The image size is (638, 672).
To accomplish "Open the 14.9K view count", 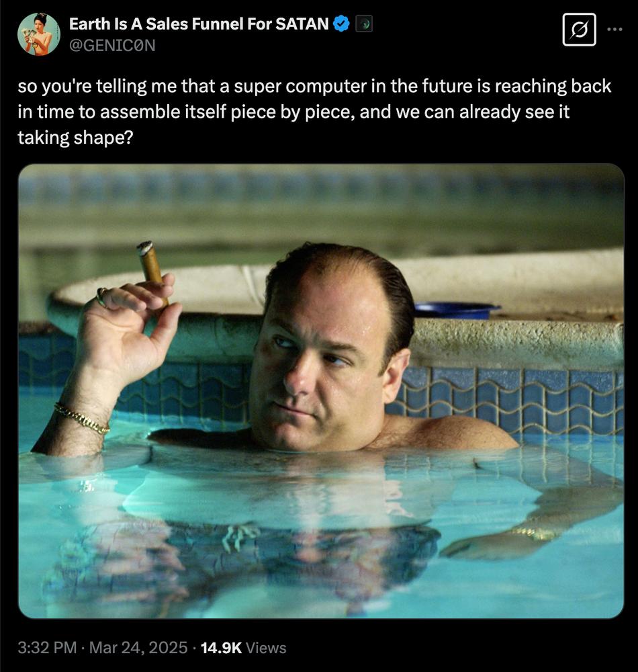I will point(221,648).
